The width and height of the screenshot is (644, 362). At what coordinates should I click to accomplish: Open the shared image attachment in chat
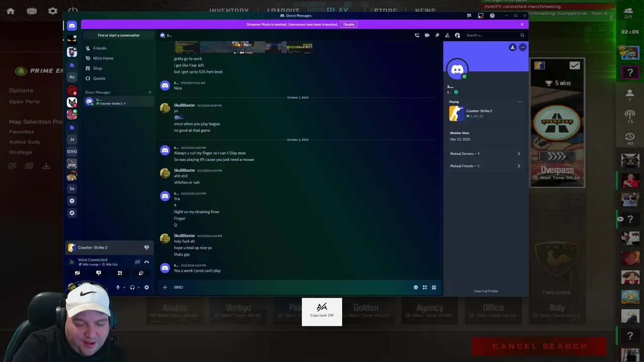[244, 47]
